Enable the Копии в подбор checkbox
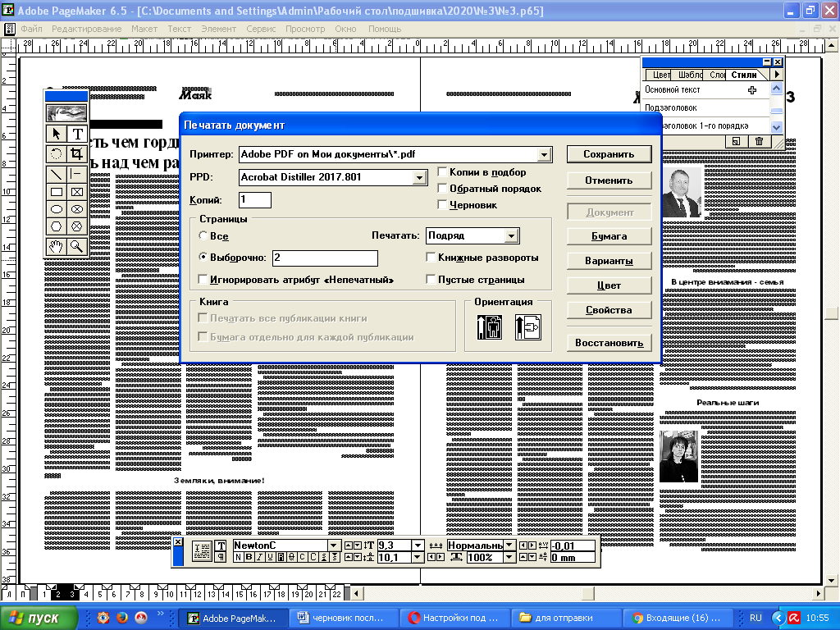840x630 pixels. [x=442, y=172]
